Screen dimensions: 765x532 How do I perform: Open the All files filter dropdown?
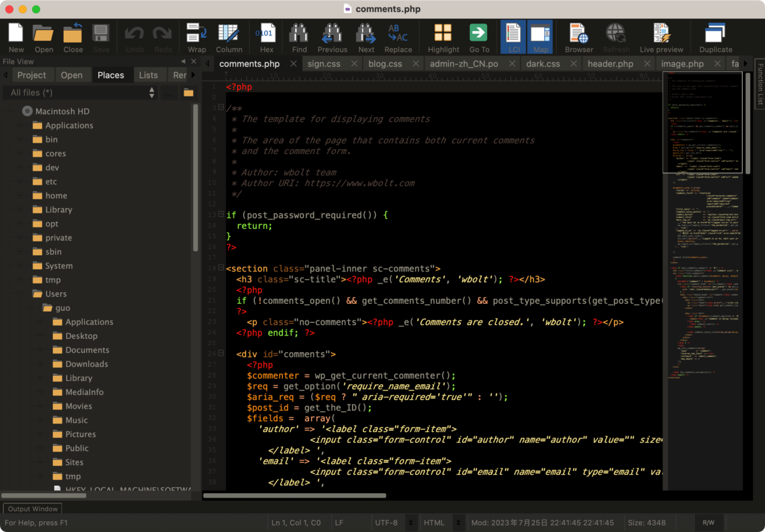[x=82, y=92]
